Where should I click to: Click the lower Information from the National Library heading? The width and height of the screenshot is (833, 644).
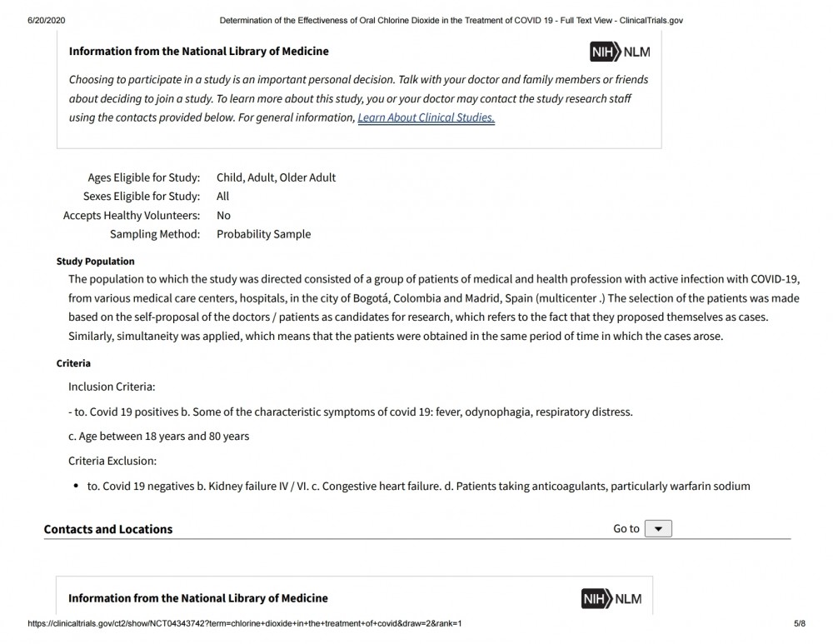click(198, 598)
